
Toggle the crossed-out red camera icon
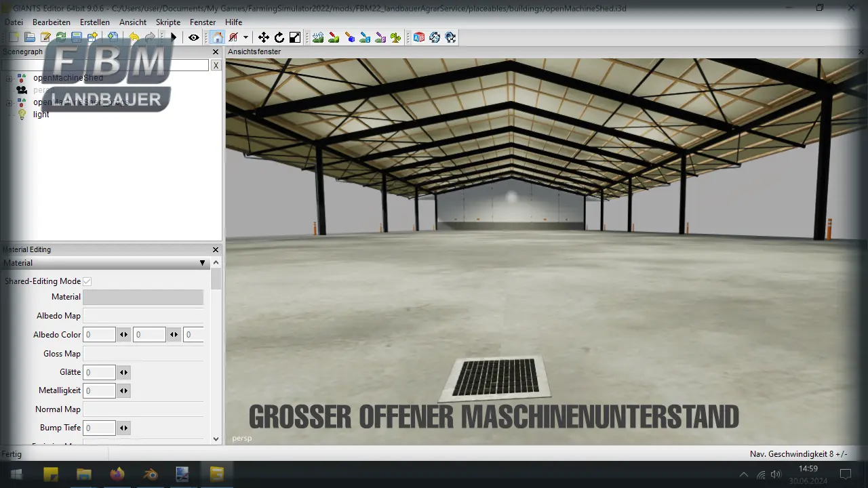233,37
